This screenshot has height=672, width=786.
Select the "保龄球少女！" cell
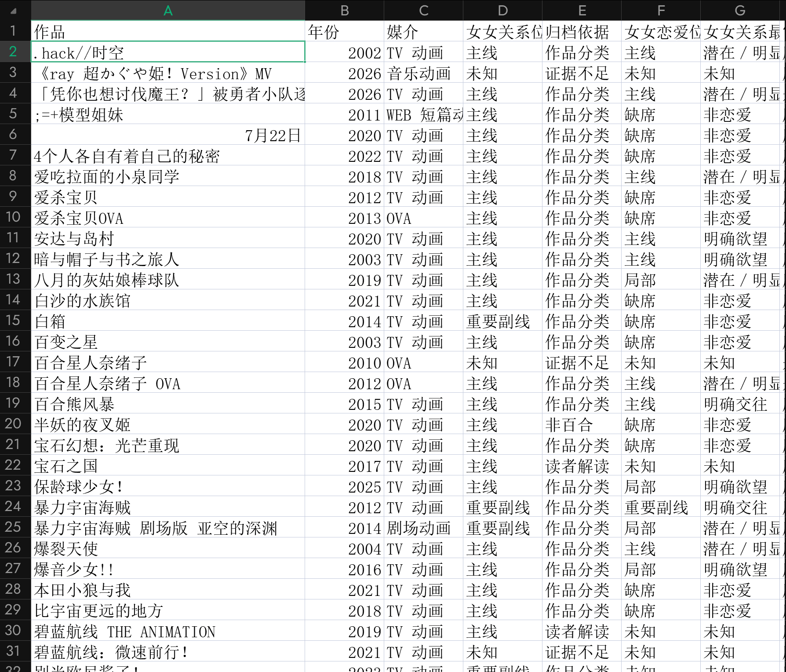168,486
